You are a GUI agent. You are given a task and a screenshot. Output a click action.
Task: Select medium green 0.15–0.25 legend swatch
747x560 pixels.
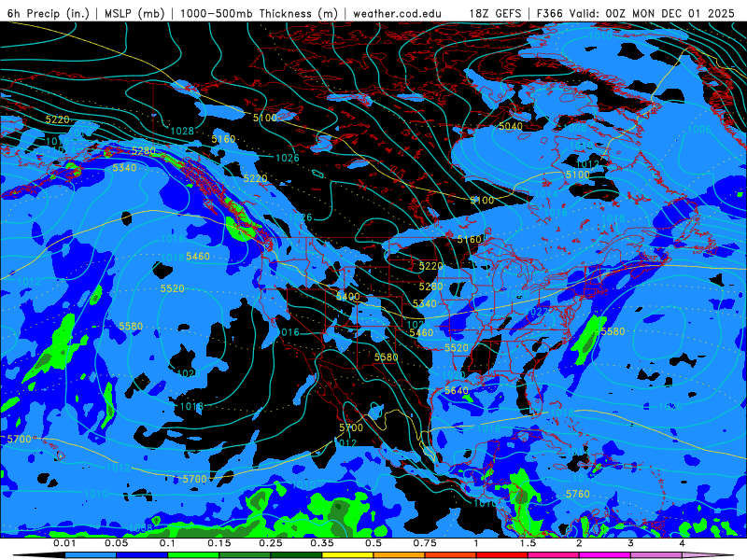245,555
